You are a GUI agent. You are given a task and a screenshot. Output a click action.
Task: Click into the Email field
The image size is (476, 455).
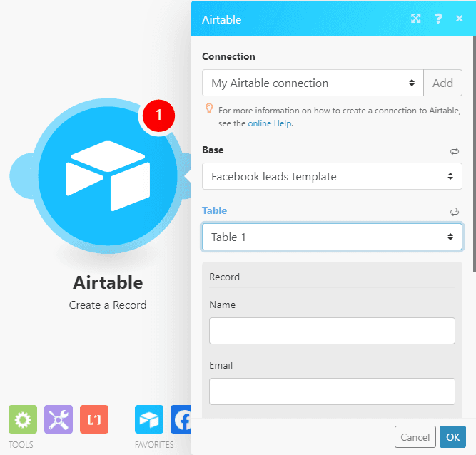click(x=332, y=392)
